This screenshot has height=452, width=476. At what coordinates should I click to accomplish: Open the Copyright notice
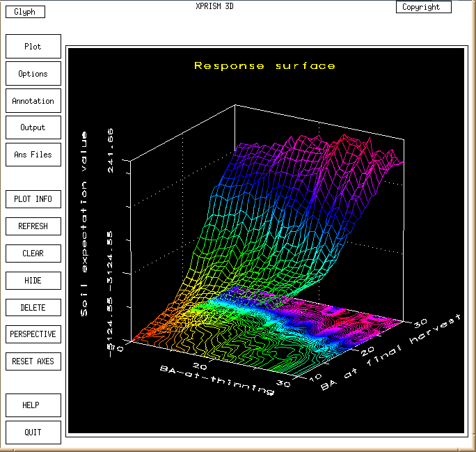pos(423,7)
